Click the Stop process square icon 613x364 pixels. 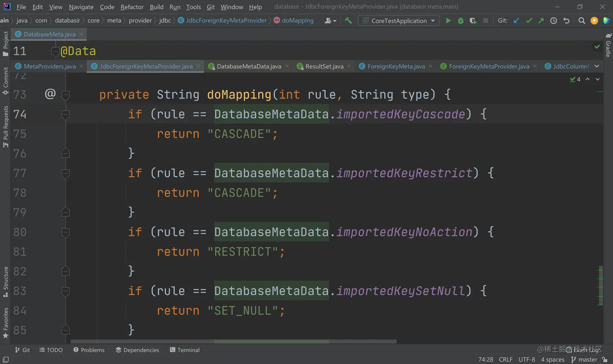point(486,21)
